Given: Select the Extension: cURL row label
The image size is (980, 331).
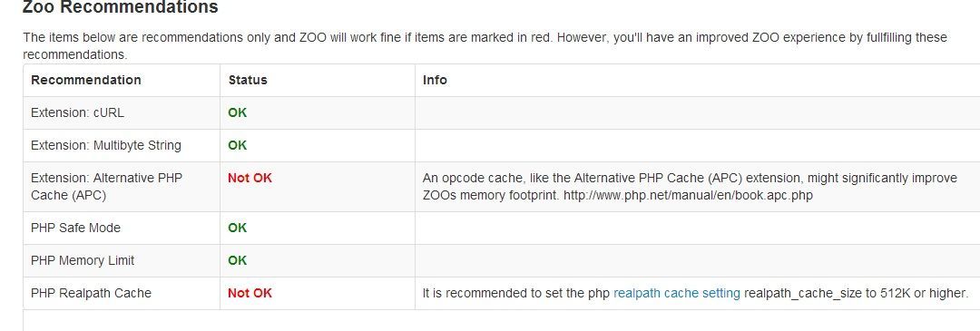Looking at the screenshot, I should (x=77, y=112).
